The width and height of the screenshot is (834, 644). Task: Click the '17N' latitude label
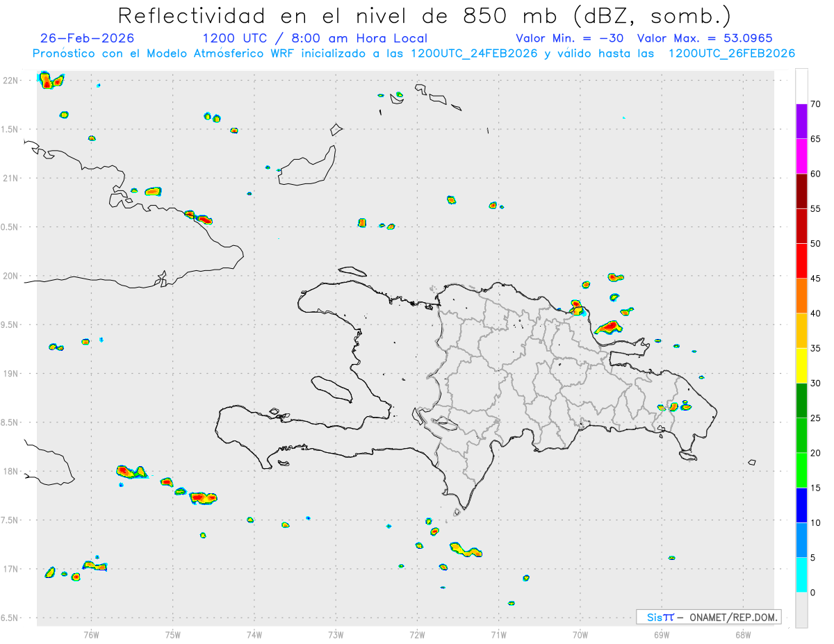pos(10,569)
